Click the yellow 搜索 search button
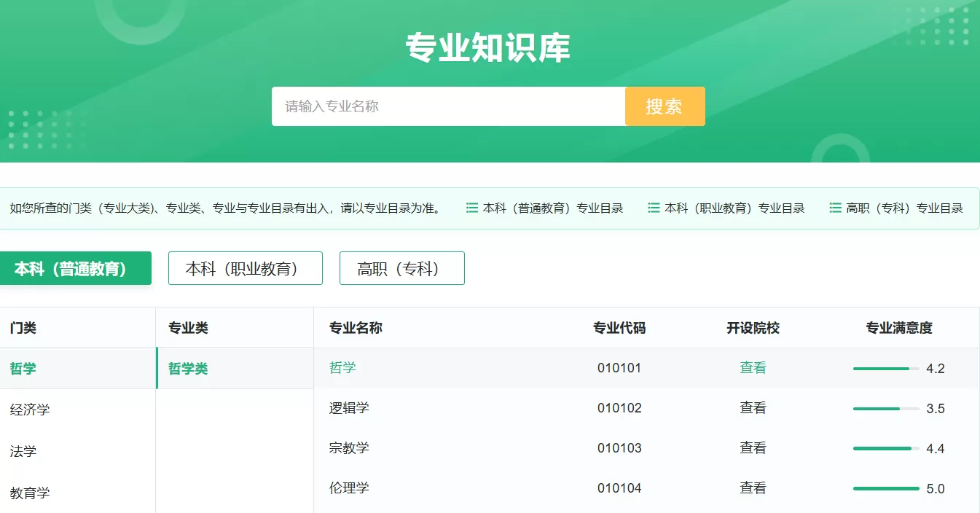Viewport: 980px width, 513px height. point(665,106)
